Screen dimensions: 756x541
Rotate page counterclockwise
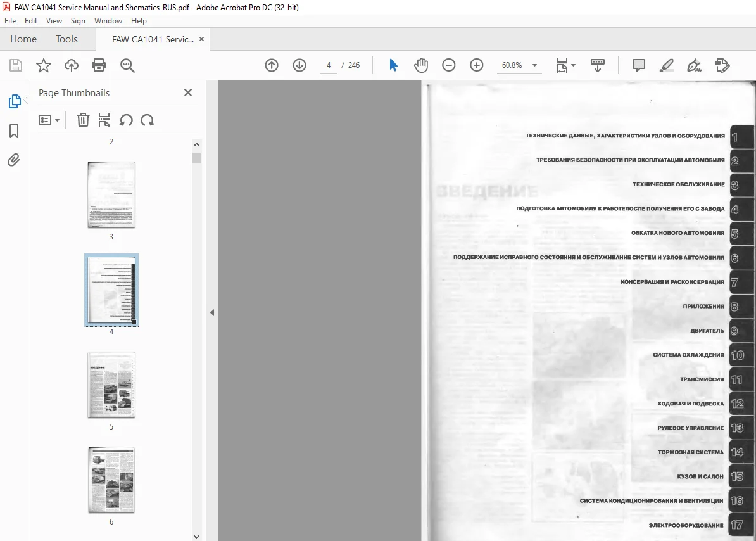(126, 120)
